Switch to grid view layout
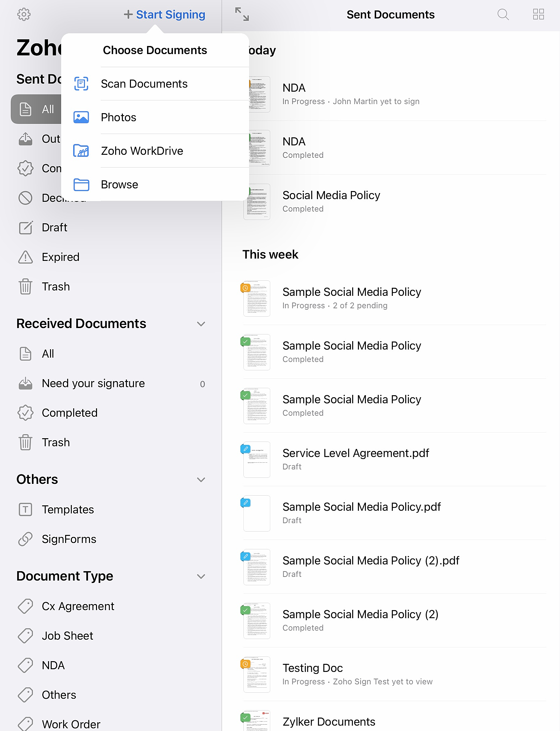 tap(539, 14)
